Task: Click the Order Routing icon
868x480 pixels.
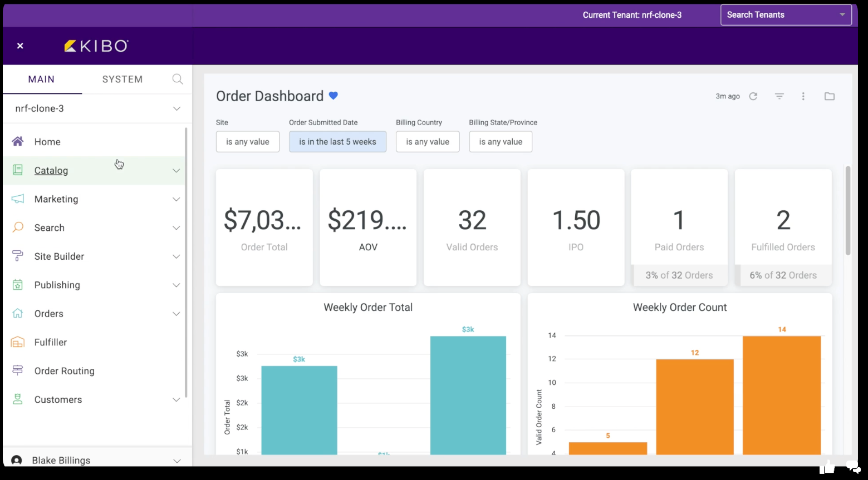Action: 18,370
